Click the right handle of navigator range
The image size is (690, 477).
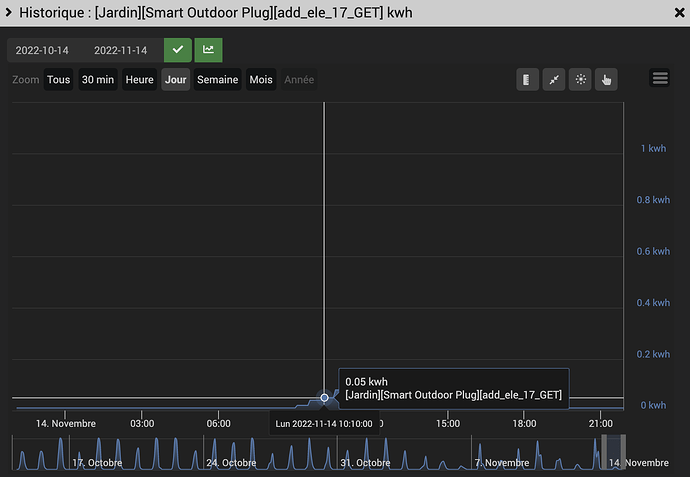pos(622,453)
